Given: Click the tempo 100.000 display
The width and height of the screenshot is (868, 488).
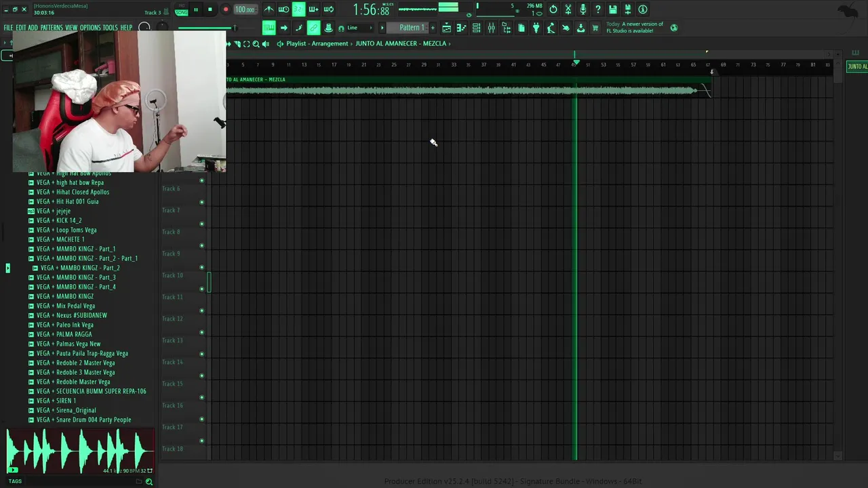Looking at the screenshot, I should point(246,9).
